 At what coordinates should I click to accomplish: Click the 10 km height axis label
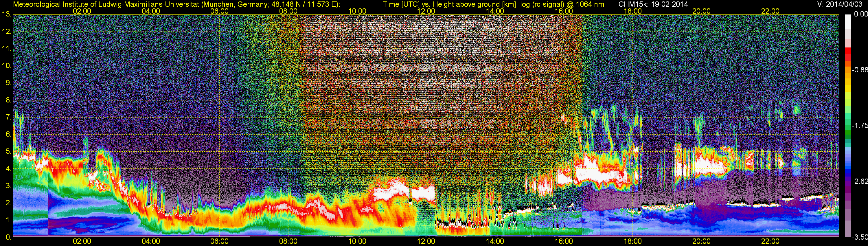6,66
